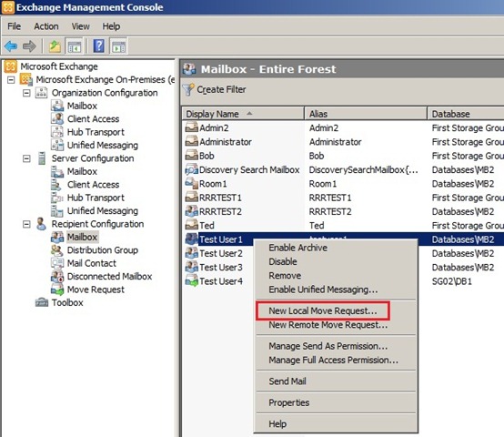Select Unified Messaging under Server Configuration
This screenshot has width=504, height=437.
click(x=103, y=210)
